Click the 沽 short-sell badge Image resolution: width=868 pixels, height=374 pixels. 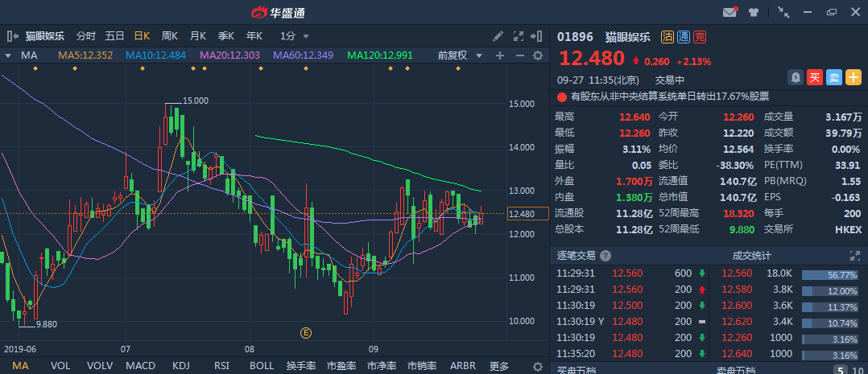pos(667,37)
